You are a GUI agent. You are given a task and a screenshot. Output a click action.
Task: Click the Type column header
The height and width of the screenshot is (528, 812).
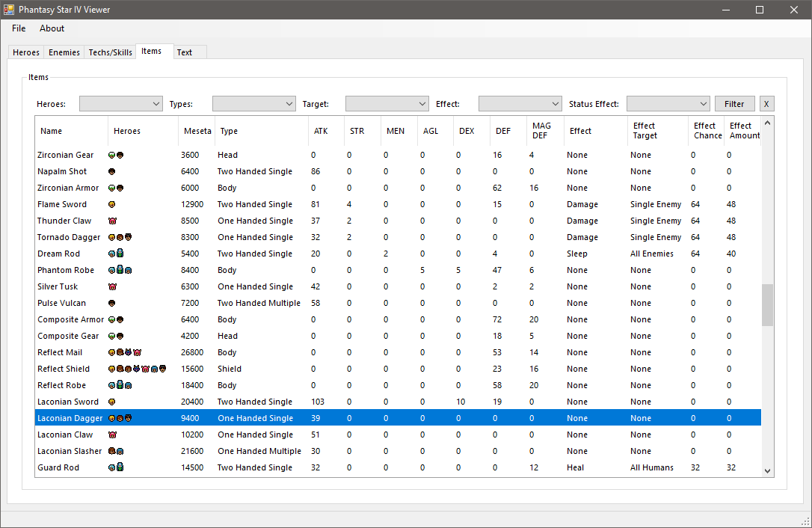coord(262,131)
